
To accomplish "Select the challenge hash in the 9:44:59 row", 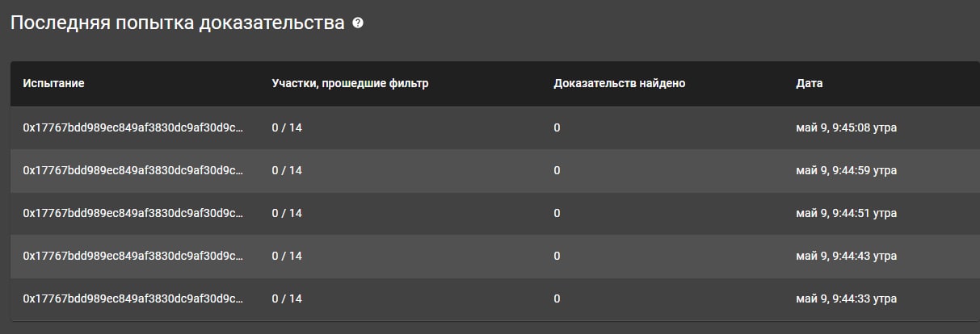I will point(132,170).
